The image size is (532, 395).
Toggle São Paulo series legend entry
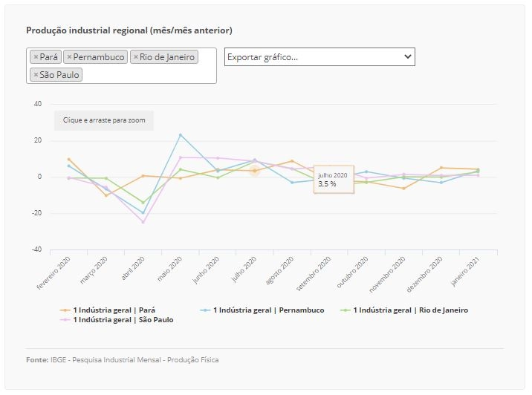click(x=123, y=320)
